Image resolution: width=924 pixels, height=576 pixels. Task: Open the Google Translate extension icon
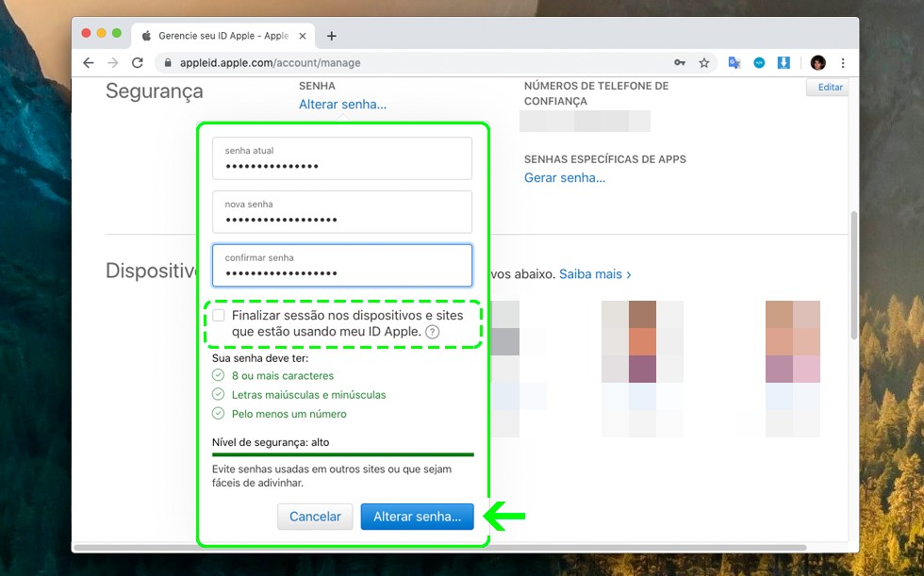pyautogui.click(x=734, y=63)
